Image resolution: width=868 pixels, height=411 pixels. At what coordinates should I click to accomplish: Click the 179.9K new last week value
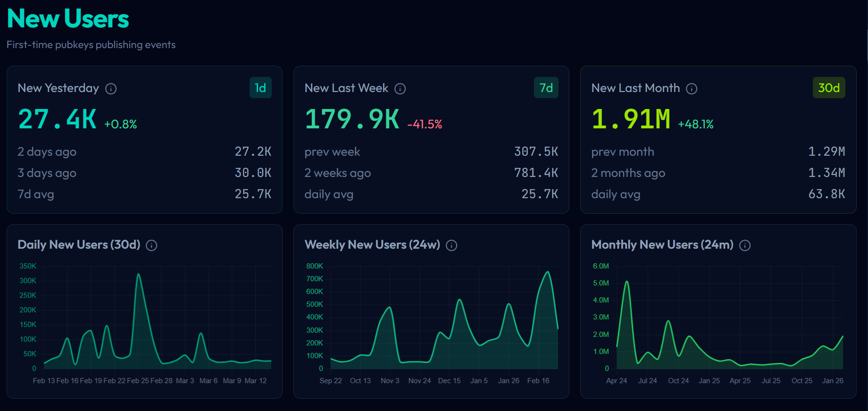tap(352, 119)
